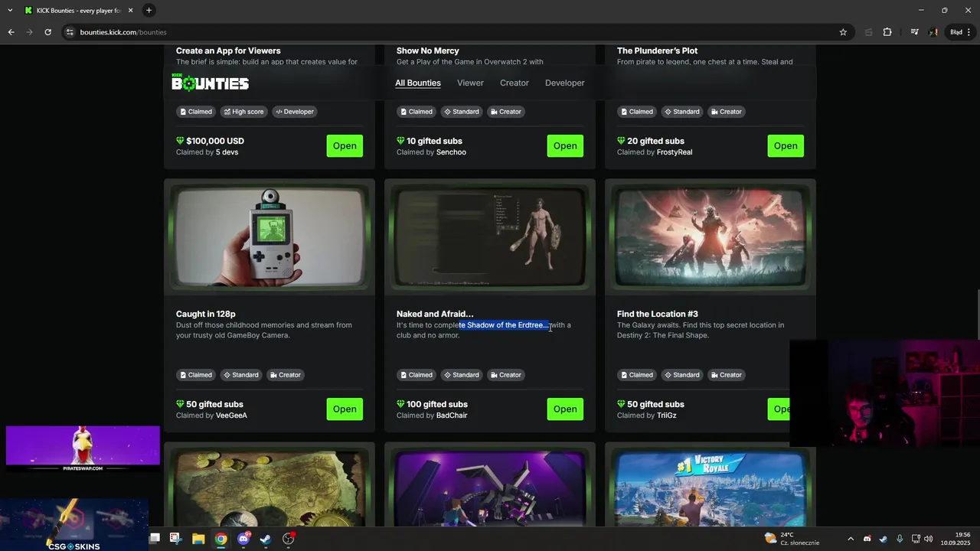Open a new browser tab
Screen dimensions: 980x551
click(x=149, y=10)
